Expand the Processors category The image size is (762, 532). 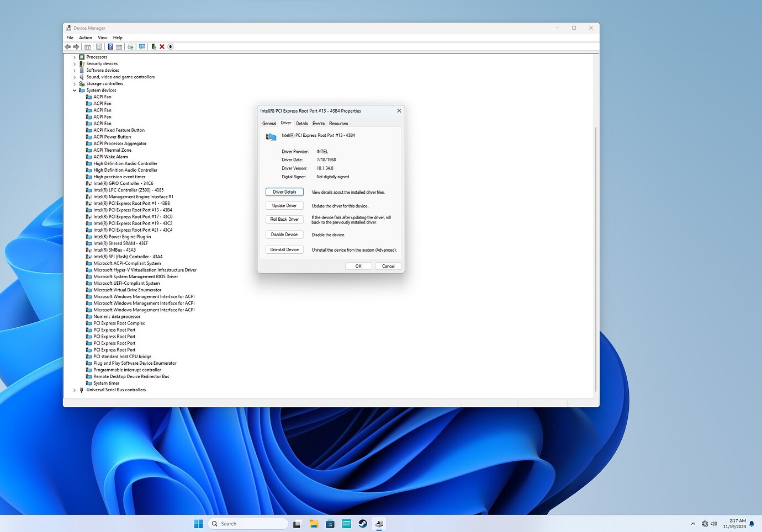tap(75, 56)
